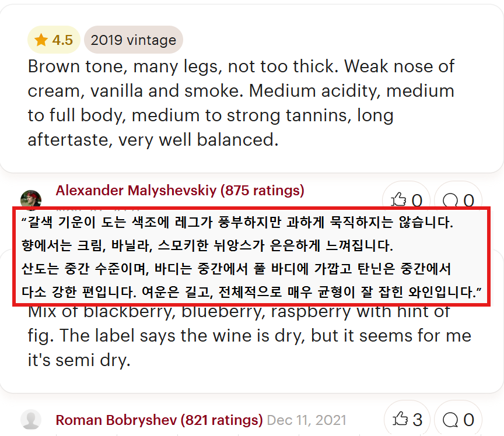Open comments on Alexander Malyshevskiy's review
Screen dimensions: 504x436
point(452,200)
